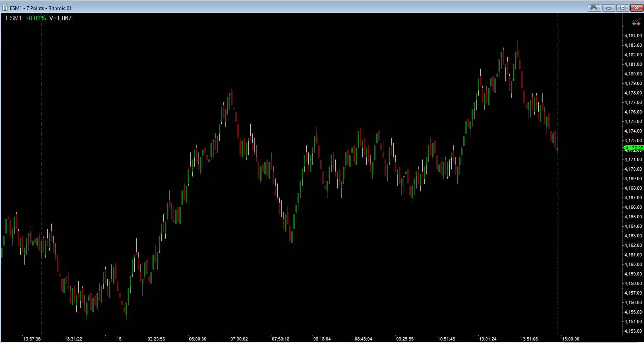
Task: Click the +0.02% change readout
Action: pyautogui.click(x=36, y=18)
